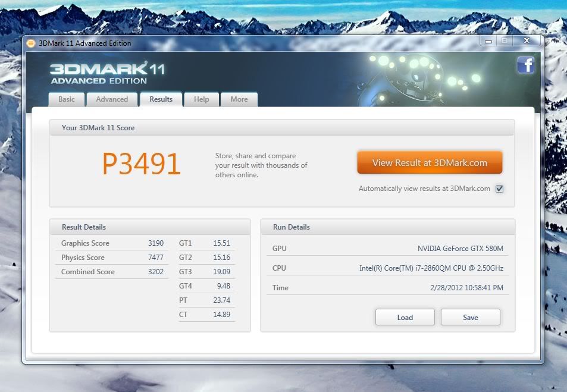Click the Store, share and compare description
This screenshot has height=392, width=567.
click(261, 165)
